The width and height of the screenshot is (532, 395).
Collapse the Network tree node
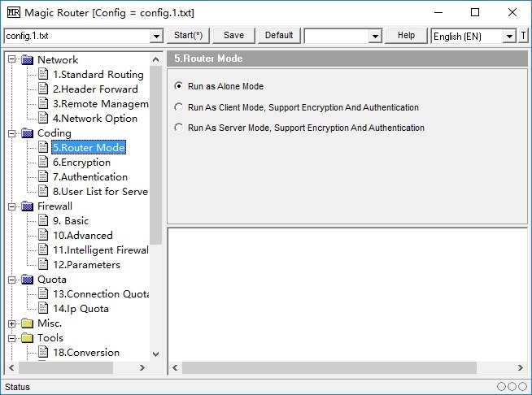pyautogui.click(x=12, y=59)
